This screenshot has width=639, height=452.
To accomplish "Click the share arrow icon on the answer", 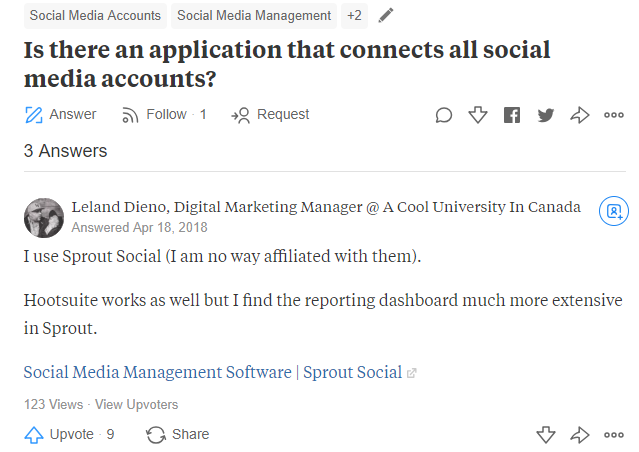I will [x=579, y=434].
